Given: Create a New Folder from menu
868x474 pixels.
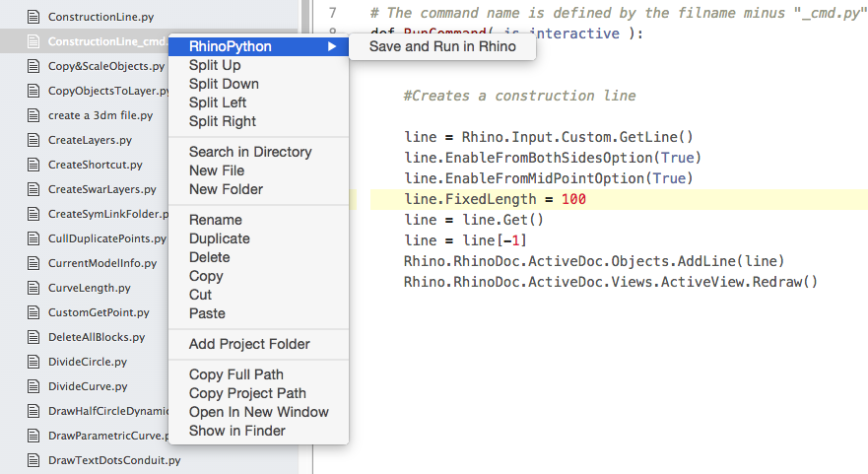Looking at the screenshot, I should pyautogui.click(x=258, y=189).
